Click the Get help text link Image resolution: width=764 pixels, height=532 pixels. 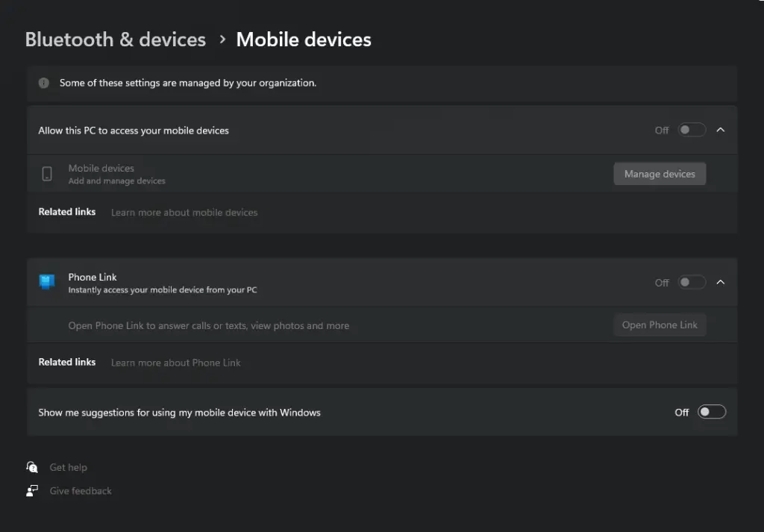coord(68,467)
